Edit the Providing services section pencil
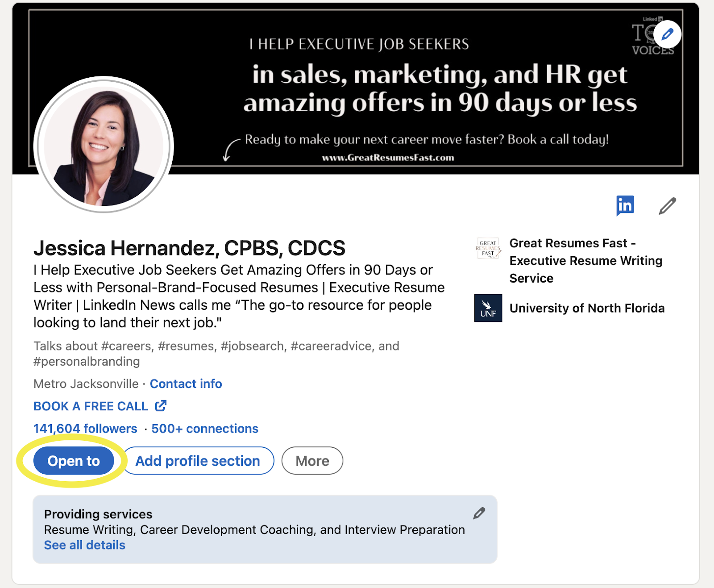The height and width of the screenshot is (588, 714). coord(479,513)
